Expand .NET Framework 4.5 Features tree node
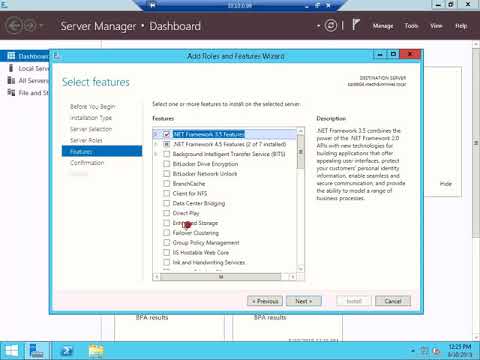This screenshot has width=480, height=360. (156, 144)
